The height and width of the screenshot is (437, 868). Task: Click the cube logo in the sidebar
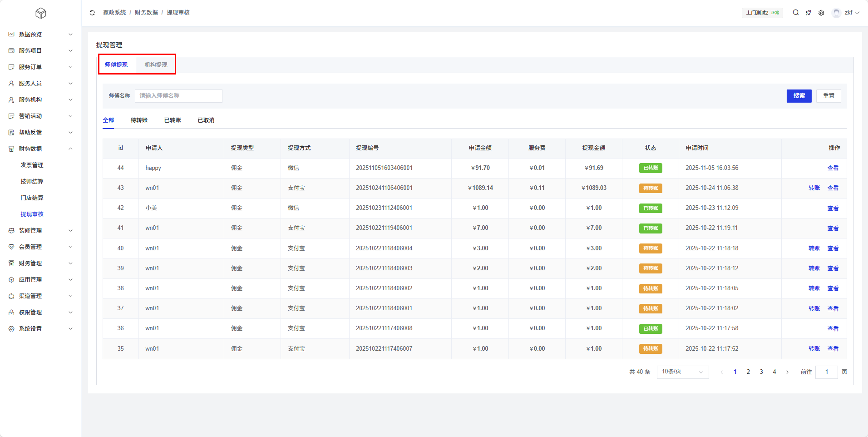(41, 13)
